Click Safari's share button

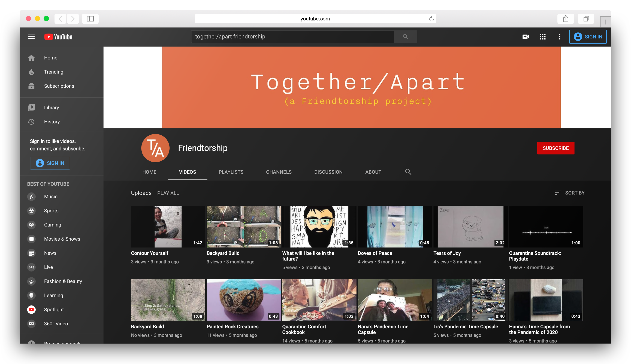click(x=566, y=19)
